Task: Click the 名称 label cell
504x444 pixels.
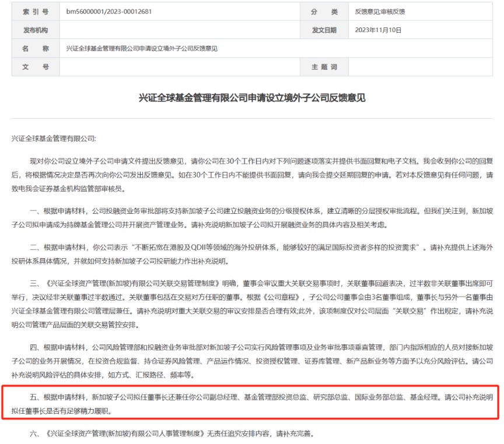Action: (x=36, y=48)
